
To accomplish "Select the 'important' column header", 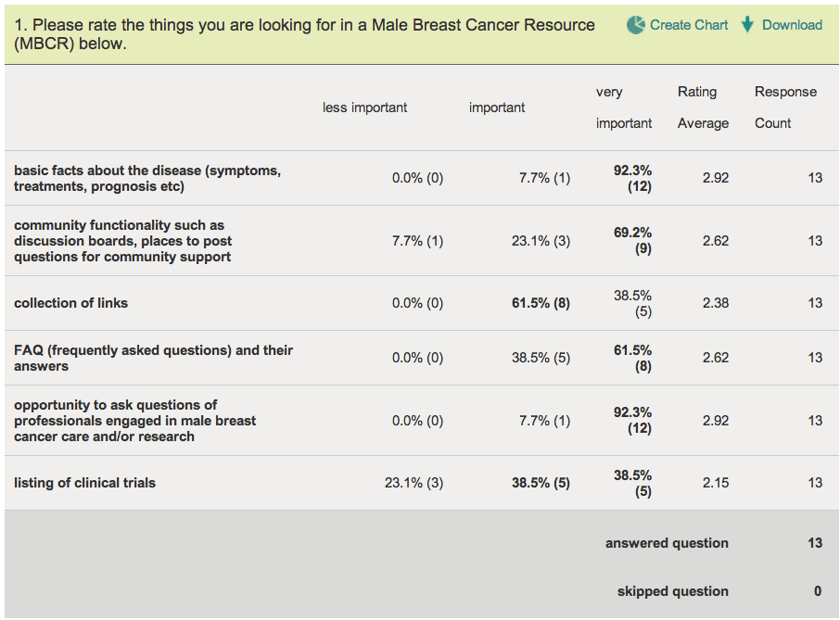I will (497, 108).
